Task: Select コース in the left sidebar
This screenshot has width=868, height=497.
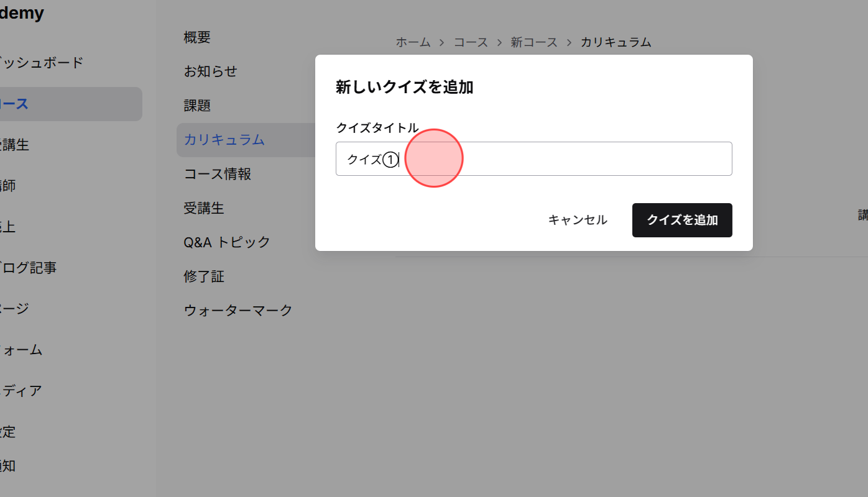Action: tap(19, 104)
